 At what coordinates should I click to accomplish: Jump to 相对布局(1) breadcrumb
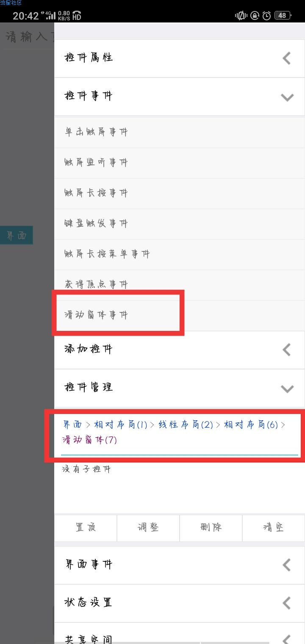tap(121, 425)
